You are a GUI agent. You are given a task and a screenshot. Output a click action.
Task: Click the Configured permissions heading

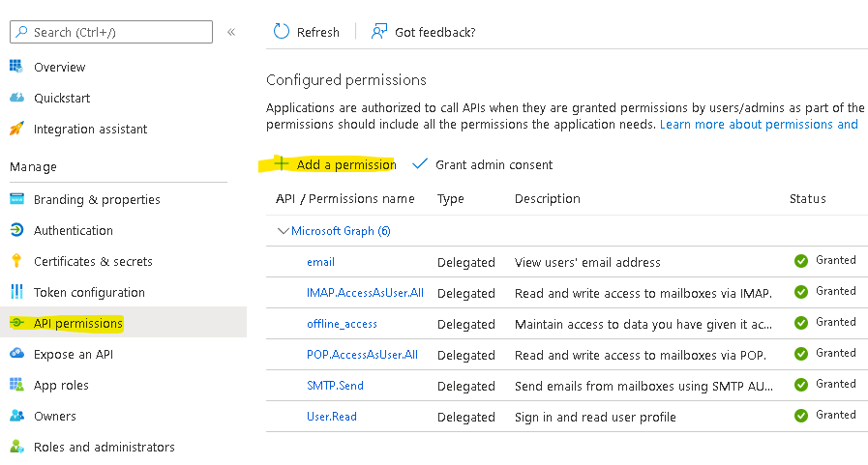(x=346, y=80)
